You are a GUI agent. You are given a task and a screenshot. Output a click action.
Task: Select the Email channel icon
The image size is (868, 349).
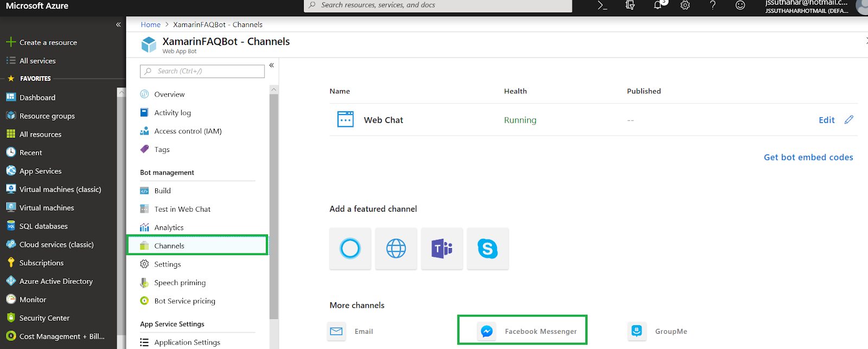tap(336, 331)
